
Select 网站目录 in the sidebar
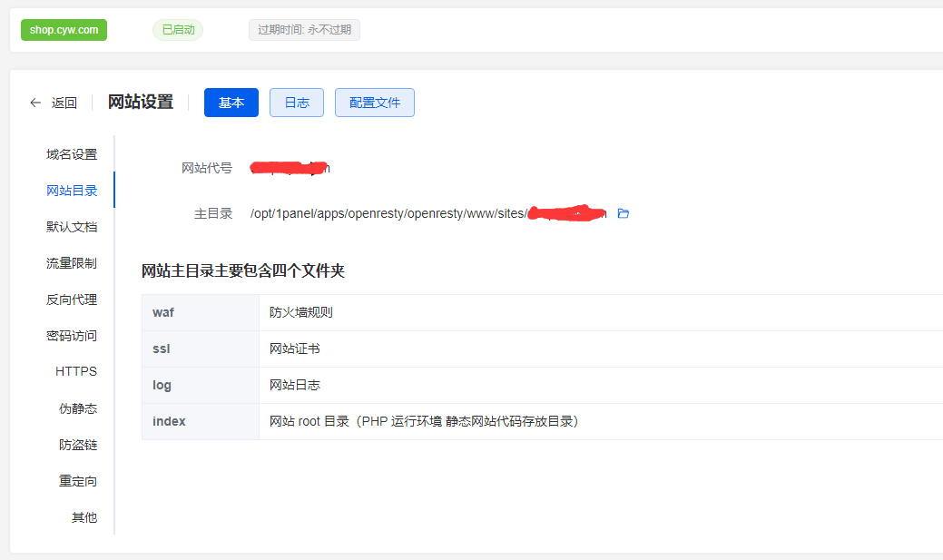tap(72, 191)
